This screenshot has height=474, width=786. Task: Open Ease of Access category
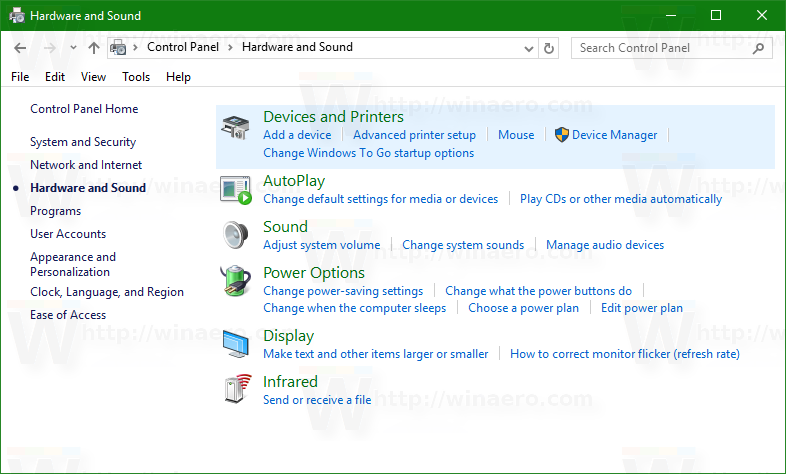68,315
